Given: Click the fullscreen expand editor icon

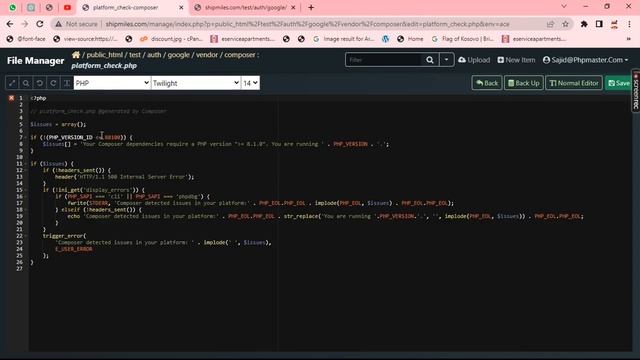Looking at the screenshot, I should click(12, 83).
